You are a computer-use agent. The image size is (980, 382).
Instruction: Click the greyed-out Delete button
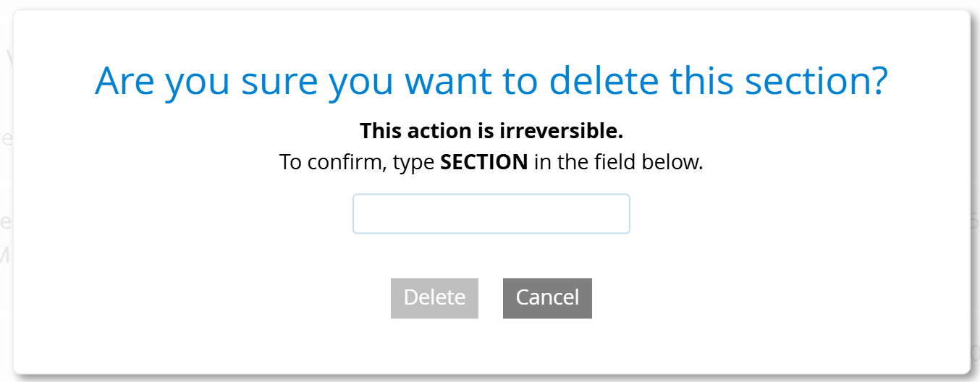(434, 298)
